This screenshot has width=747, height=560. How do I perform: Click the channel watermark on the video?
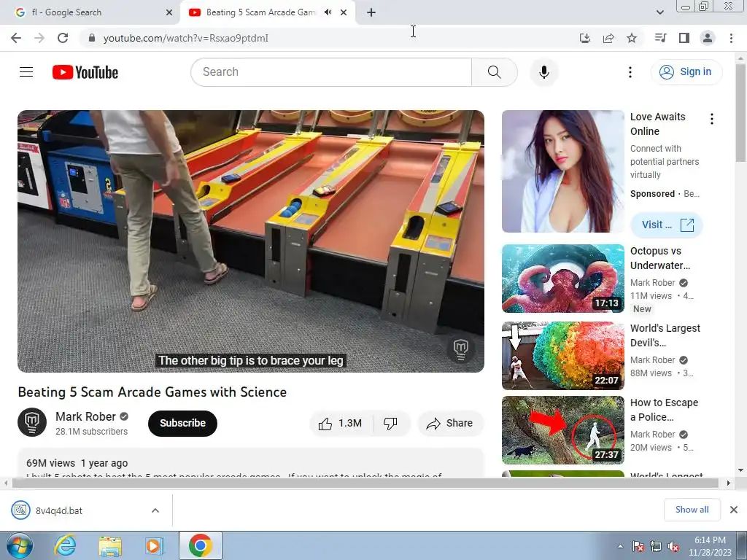point(461,349)
